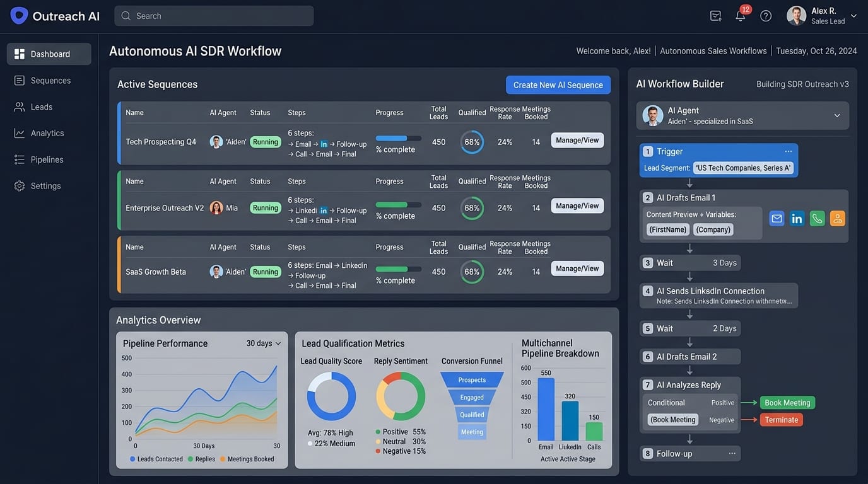Click the (Company) variable chip
868x484 pixels.
pos(713,229)
